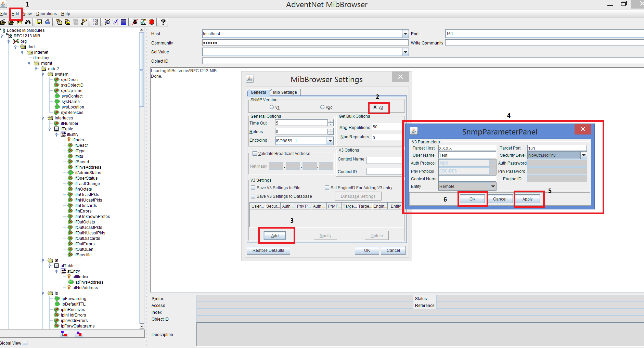Click the Time Out up stepper arrow
Image resolution: width=644 pixels, height=348 pixels.
click(x=331, y=121)
